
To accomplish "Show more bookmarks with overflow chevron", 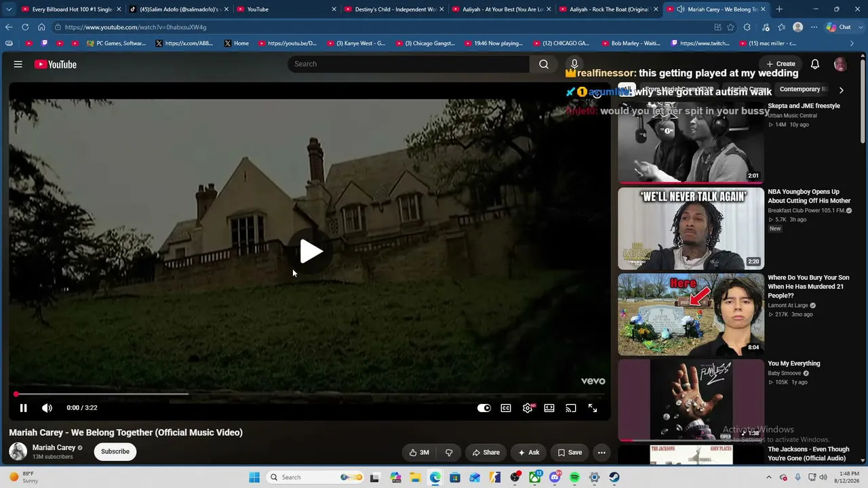I will pos(852,43).
